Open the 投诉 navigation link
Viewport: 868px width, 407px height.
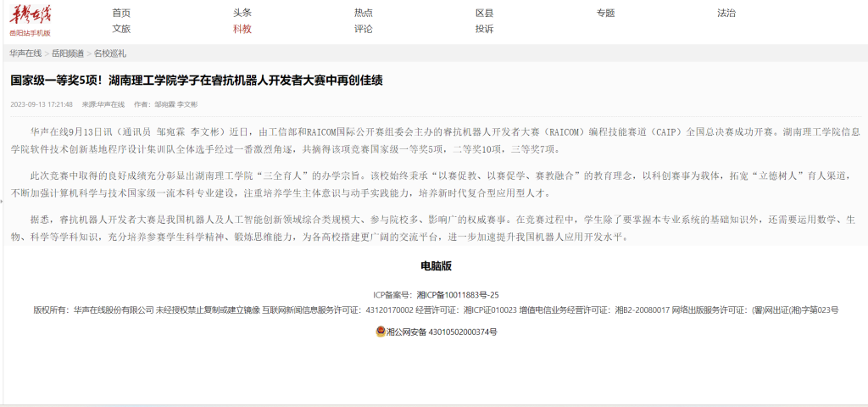[x=485, y=29]
